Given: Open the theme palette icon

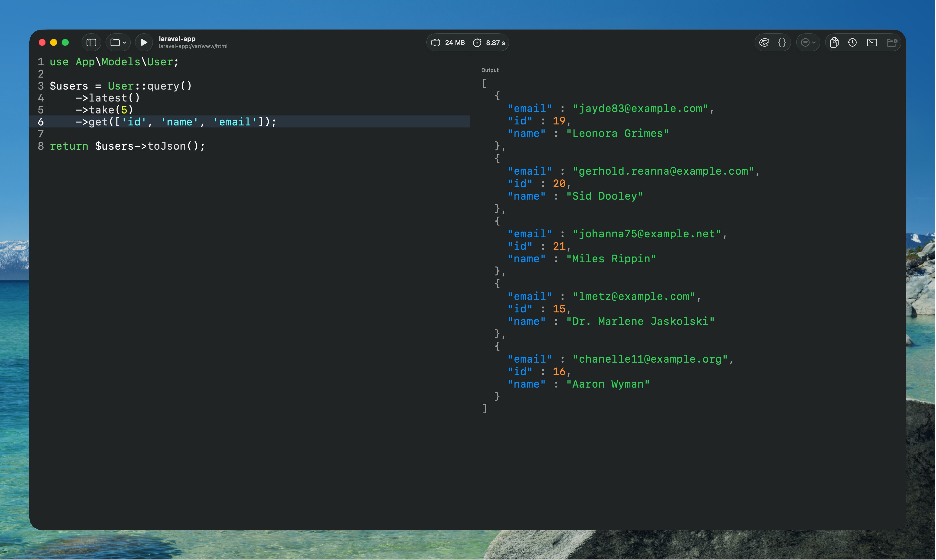Looking at the screenshot, I should (x=764, y=43).
